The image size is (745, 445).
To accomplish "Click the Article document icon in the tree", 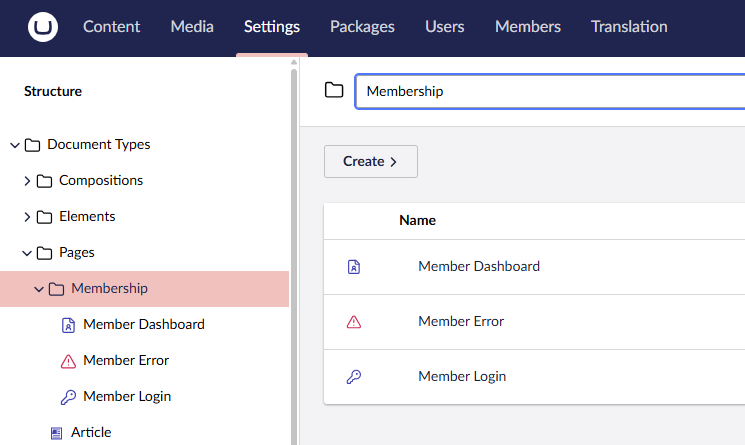I will pyautogui.click(x=56, y=433).
